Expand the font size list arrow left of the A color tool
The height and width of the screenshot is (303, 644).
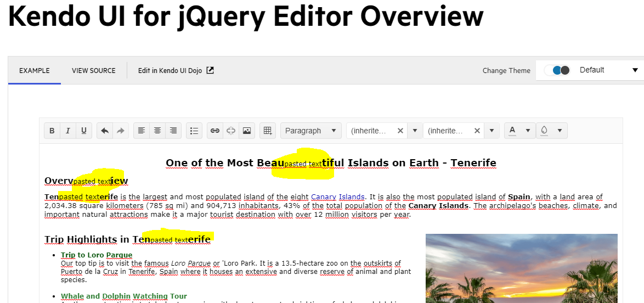point(492,131)
